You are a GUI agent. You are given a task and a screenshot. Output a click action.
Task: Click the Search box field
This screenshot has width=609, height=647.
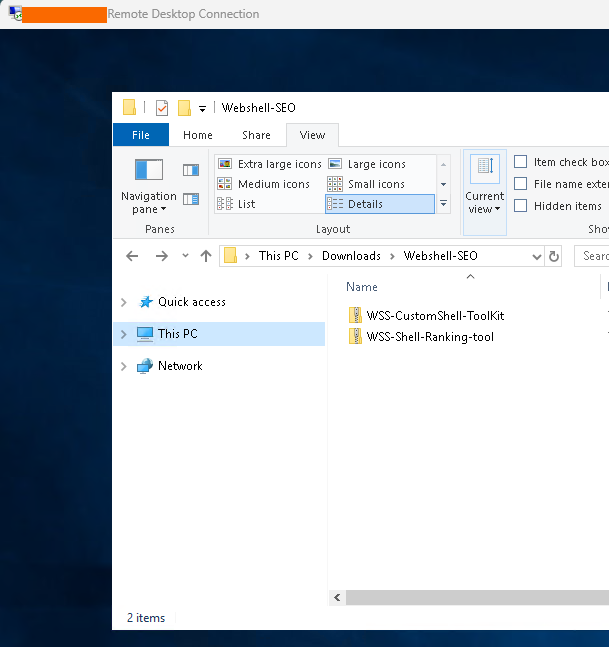click(592, 256)
